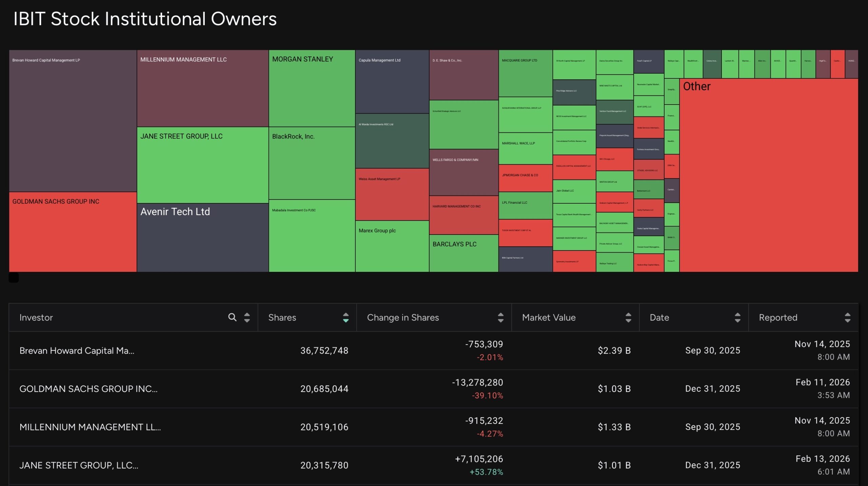868x486 pixels.
Task: Click the Date column sort icon
Action: pyautogui.click(x=737, y=318)
